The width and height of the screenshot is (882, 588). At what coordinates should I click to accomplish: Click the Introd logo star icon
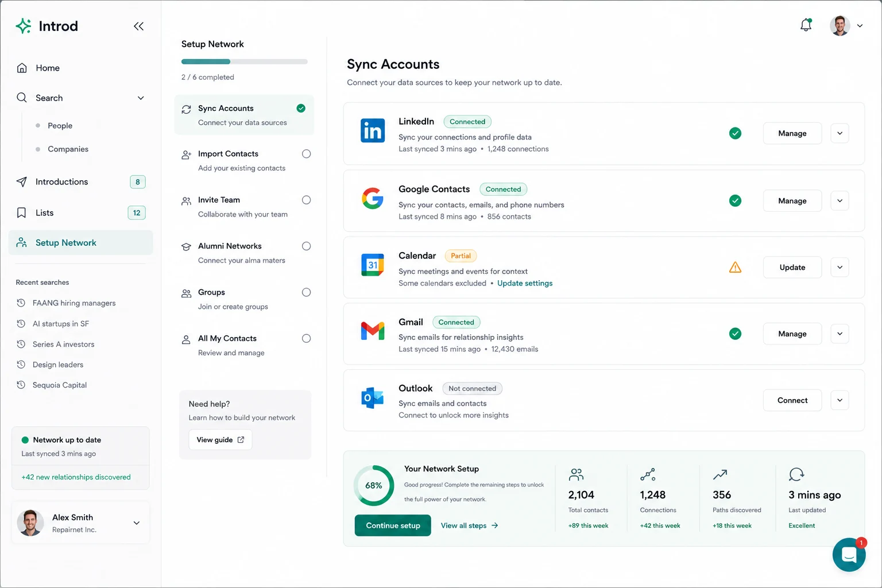pos(24,26)
